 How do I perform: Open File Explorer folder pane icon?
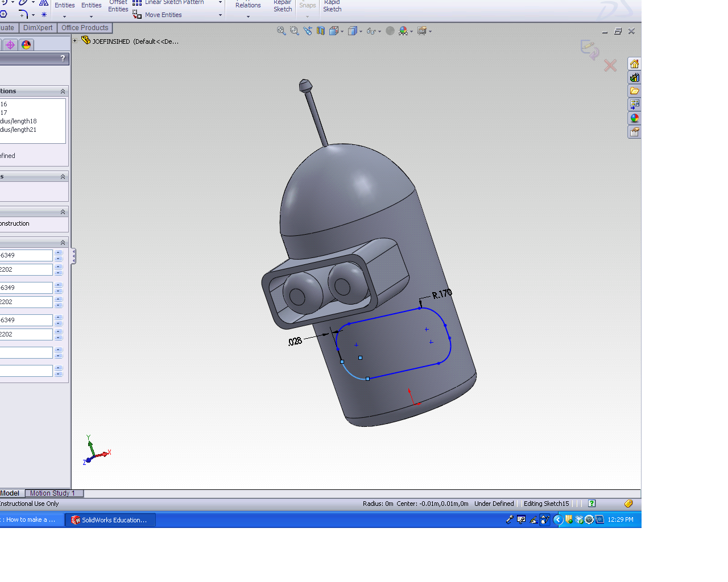point(634,91)
